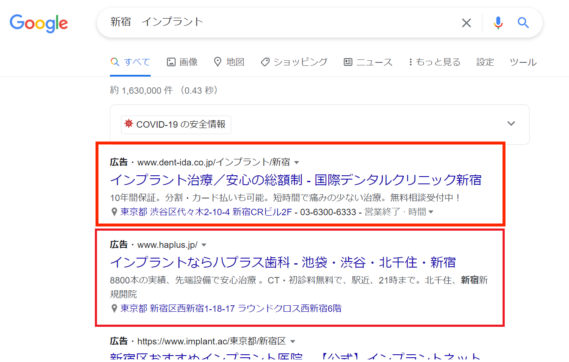Open 設定 options
This screenshot has height=362, width=569.
click(485, 62)
